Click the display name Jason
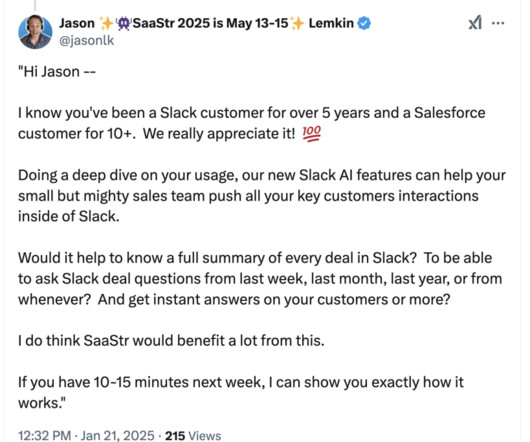The height and width of the screenshot is (442, 530). pyautogui.click(x=77, y=23)
